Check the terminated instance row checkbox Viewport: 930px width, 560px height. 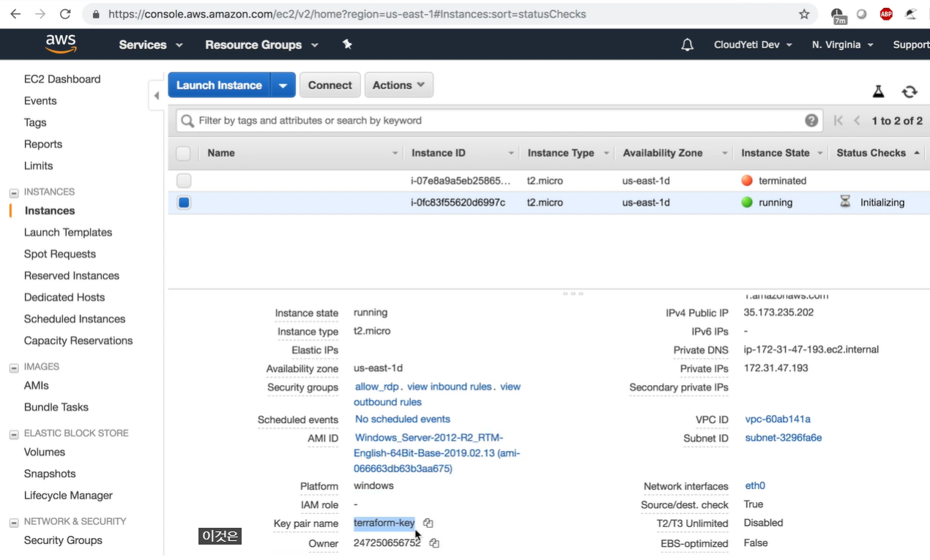(x=184, y=181)
